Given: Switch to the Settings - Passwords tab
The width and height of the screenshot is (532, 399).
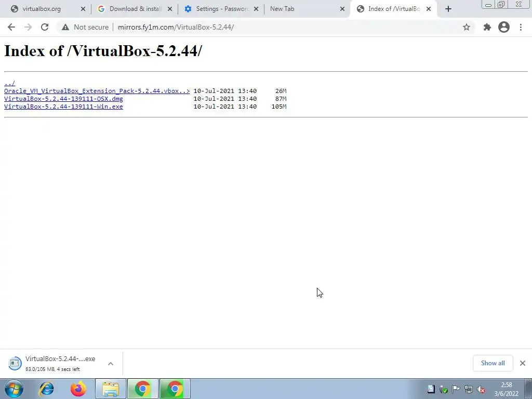Looking at the screenshot, I should 222,9.
